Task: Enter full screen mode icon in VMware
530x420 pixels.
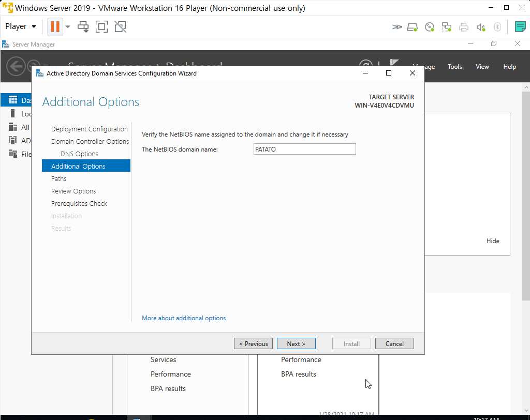Action: [x=102, y=27]
